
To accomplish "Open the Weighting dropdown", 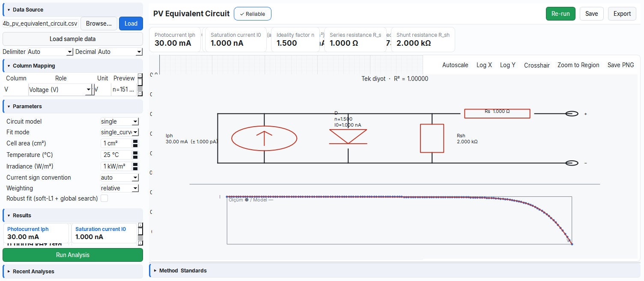I will point(119,188).
